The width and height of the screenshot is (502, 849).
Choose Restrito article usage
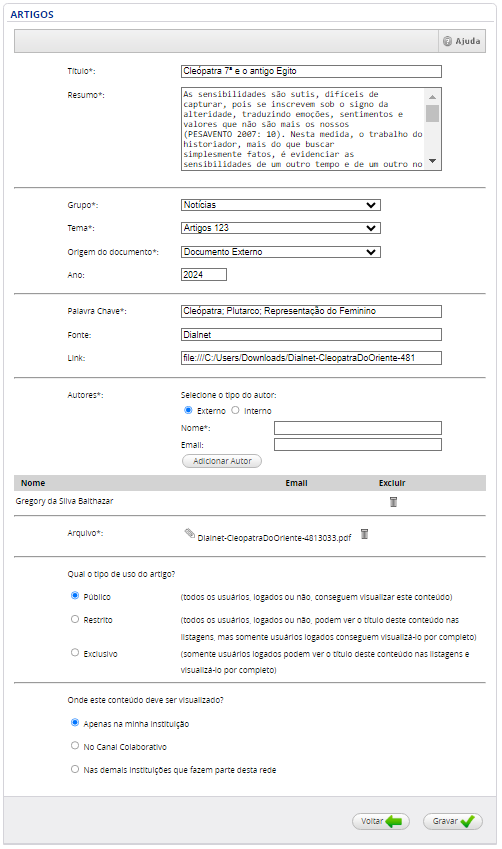click(75, 619)
